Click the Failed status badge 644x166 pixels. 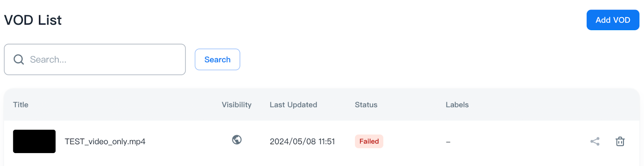coord(369,141)
